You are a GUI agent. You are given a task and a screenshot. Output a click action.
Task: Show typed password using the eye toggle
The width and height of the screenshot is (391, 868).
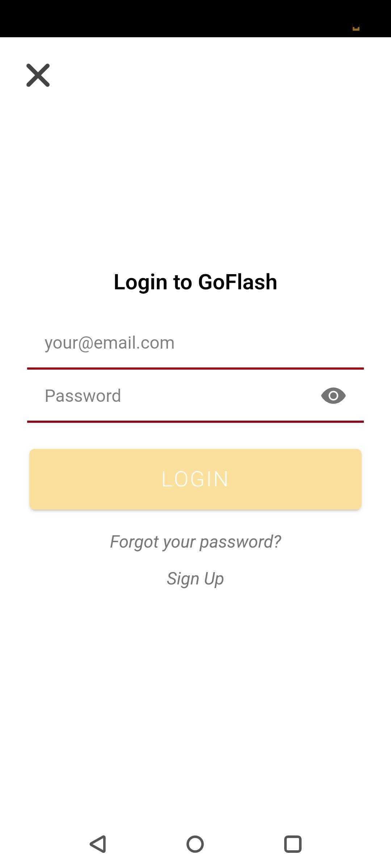click(x=333, y=396)
